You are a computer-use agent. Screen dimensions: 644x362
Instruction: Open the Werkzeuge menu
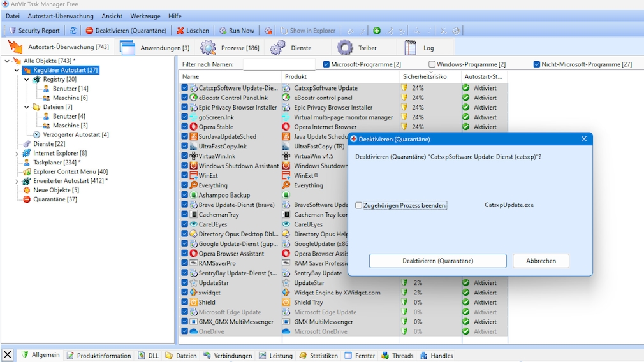pyautogui.click(x=145, y=16)
